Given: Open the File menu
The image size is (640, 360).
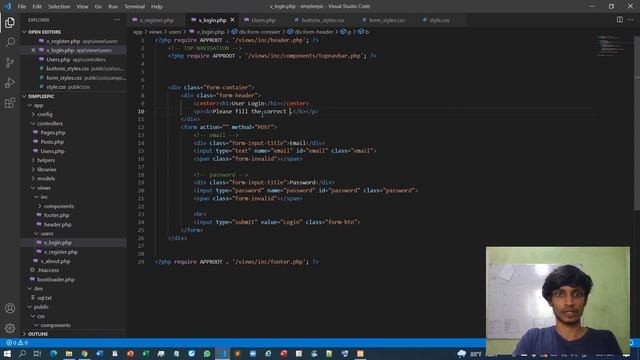Looking at the screenshot, I should click(22, 7).
